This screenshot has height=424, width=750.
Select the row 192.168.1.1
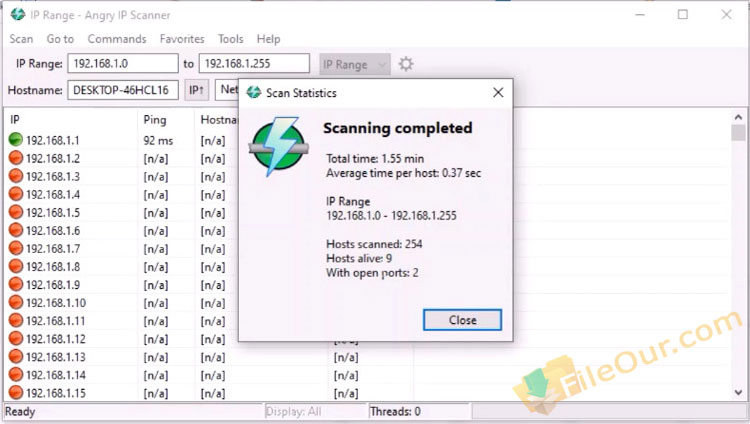click(122, 140)
